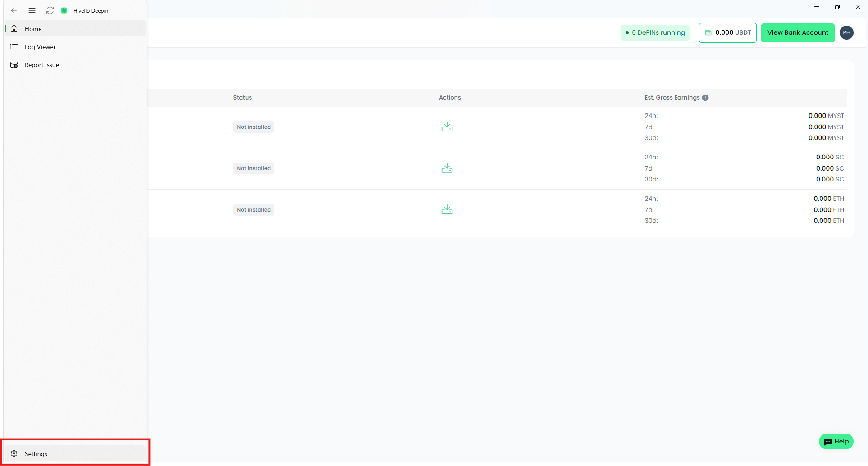Close the application window
The height and width of the screenshot is (466, 868).
tap(858, 7)
